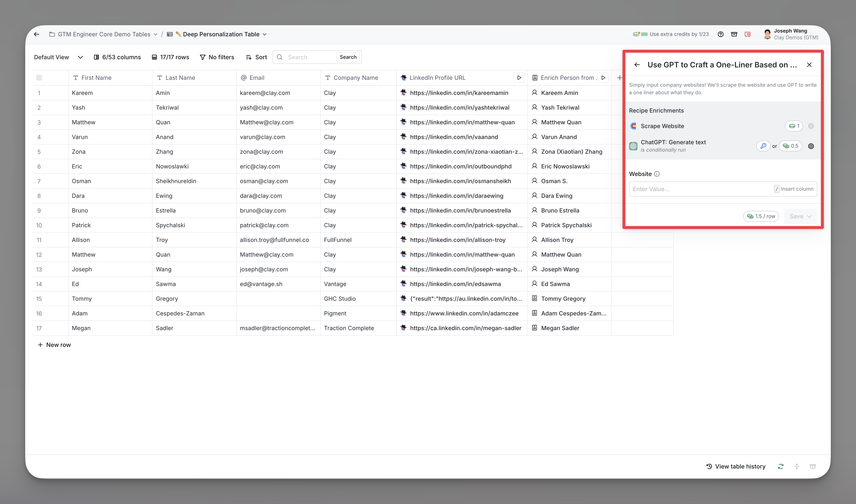Open Deep Personalization Table dropdown chevron

(x=265, y=34)
